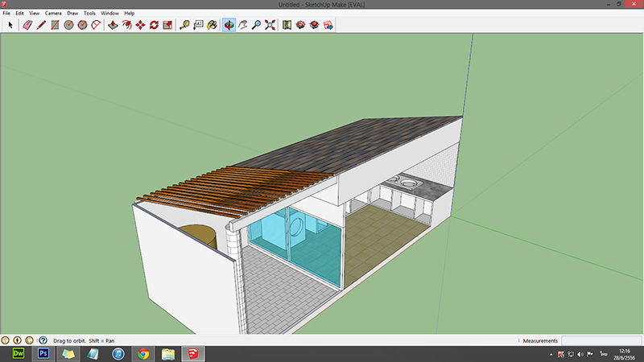Select the Tape Measure tool
The image size is (644, 362).
[184, 25]
